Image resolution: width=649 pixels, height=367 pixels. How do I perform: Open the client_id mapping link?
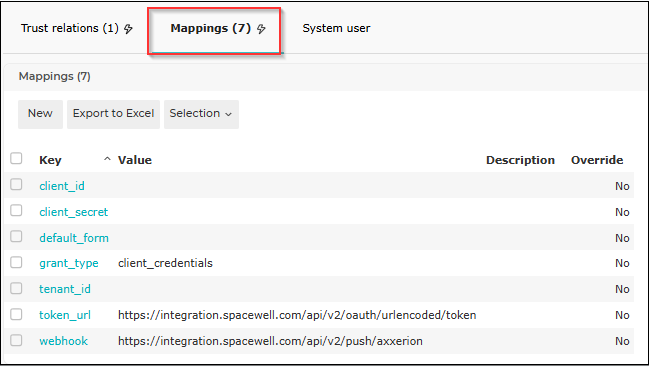click(x=62, y=186)
